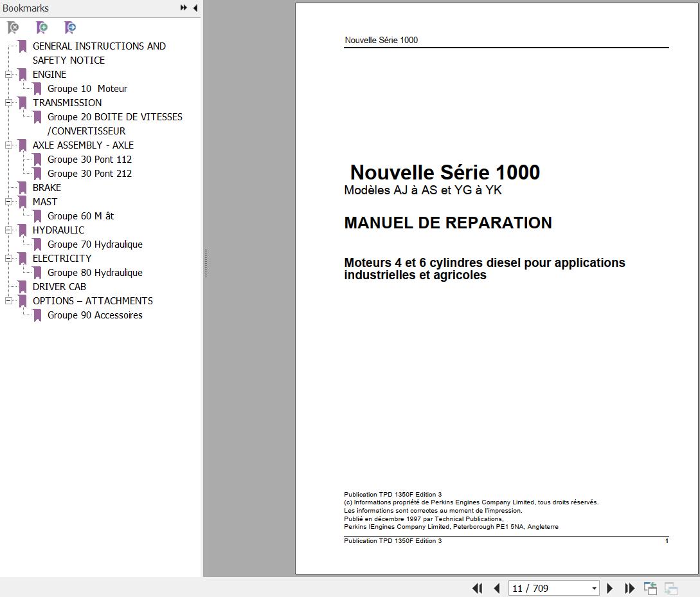
Task: Click the bookmark icon beside Groupe 30 Pont 112
Action: [x=37, y=160]
